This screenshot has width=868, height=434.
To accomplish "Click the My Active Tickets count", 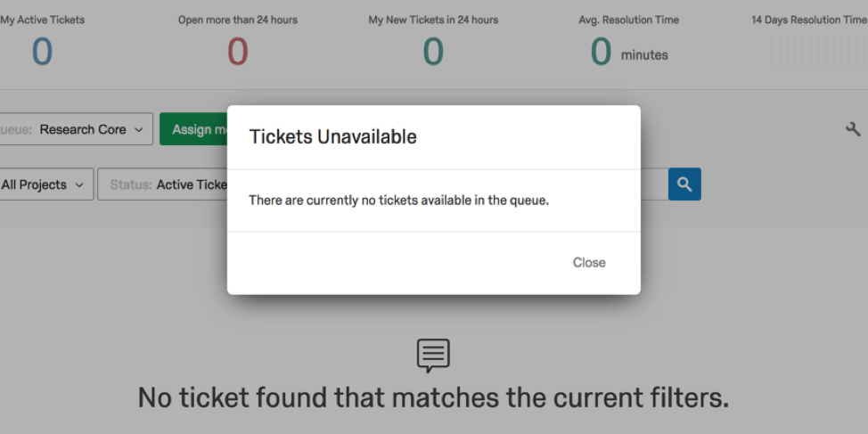I will [x=42, y=52].
